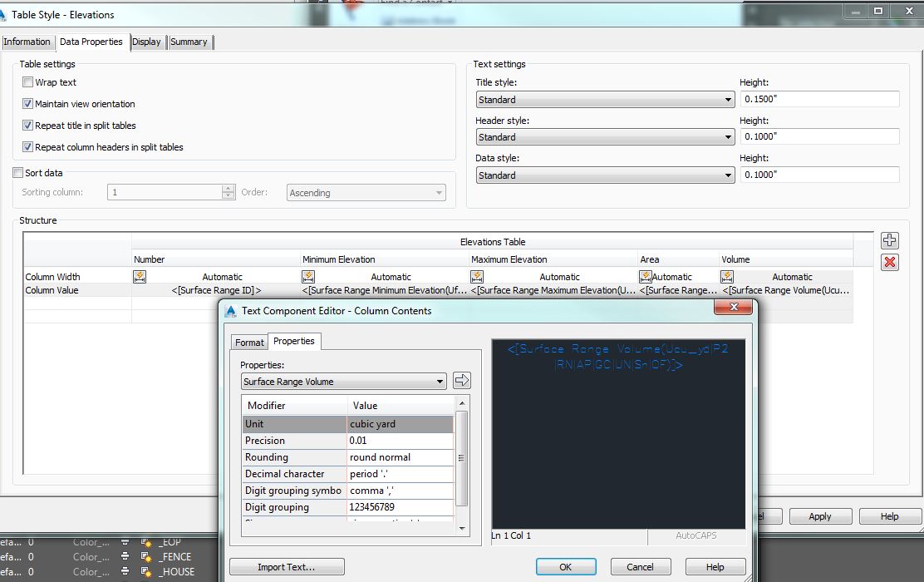Add a new column with the plus icon

click(889, 239)
